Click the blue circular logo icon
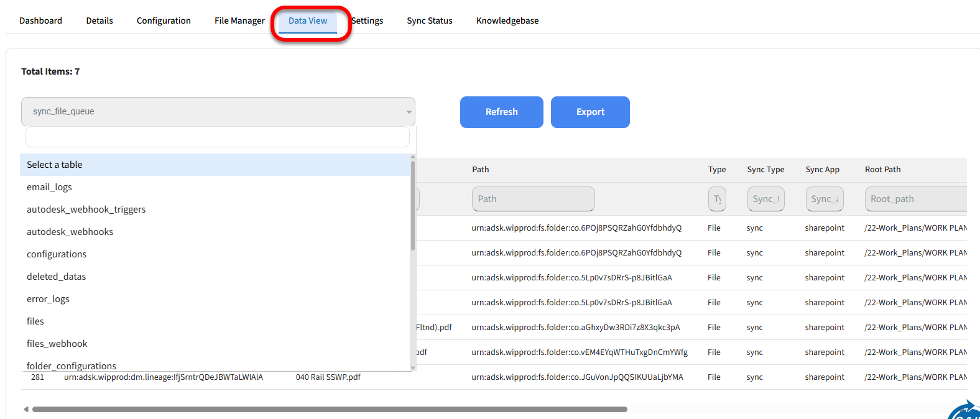The height and width of the screenshot is (419, 980). pos(966,413)
